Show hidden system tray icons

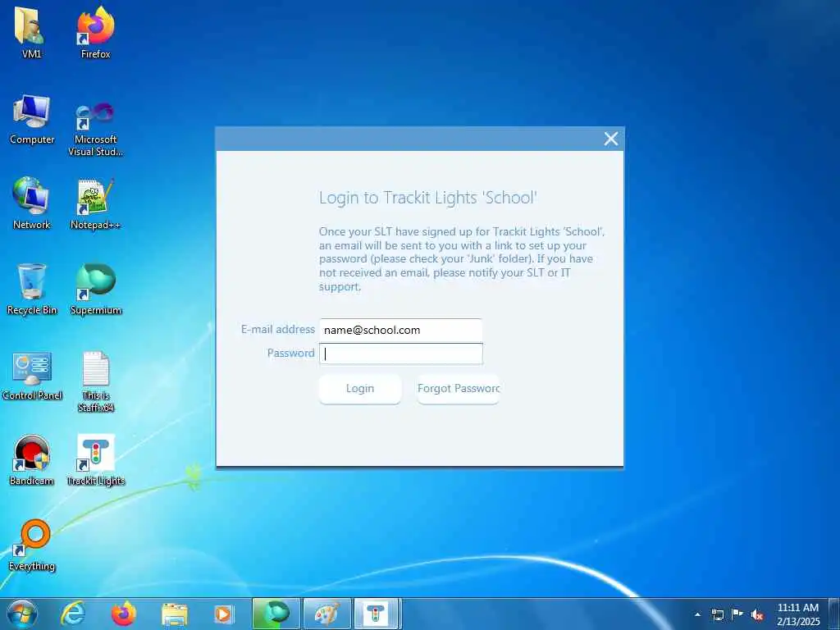click(697, 614)
